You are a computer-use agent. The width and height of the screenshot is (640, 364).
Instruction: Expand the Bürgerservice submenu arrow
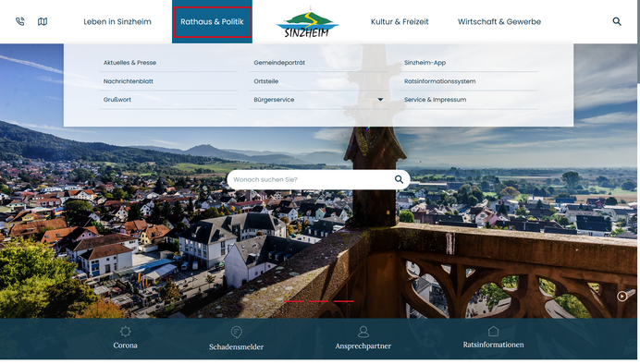[380, 100]
